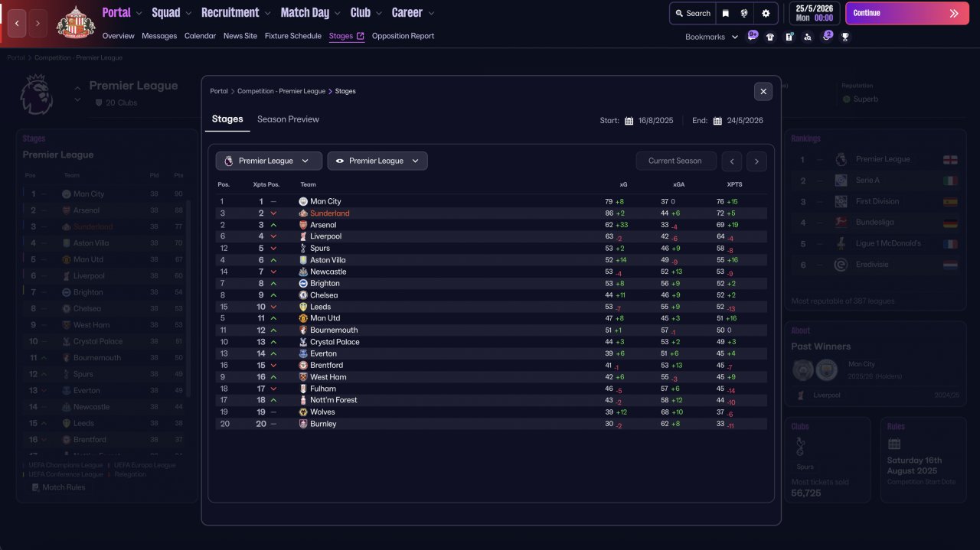Open the Opposition Report submenu item

click(x=403, y=36)
